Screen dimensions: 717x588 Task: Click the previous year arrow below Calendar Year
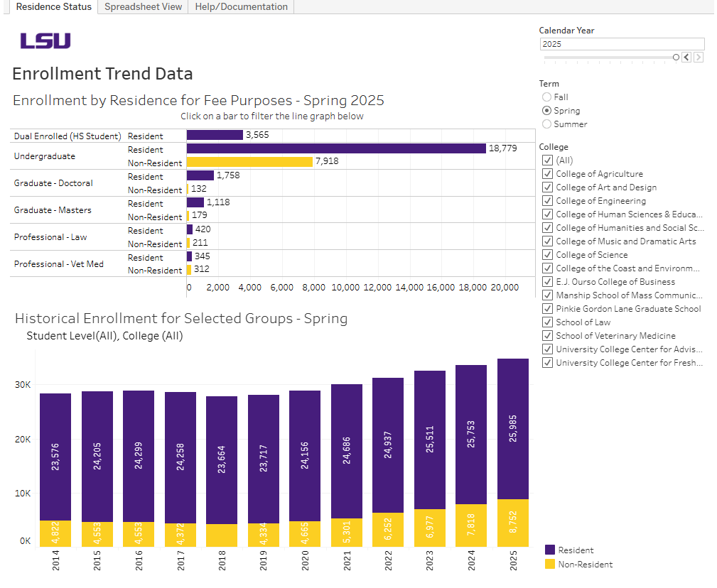(686, 57)
